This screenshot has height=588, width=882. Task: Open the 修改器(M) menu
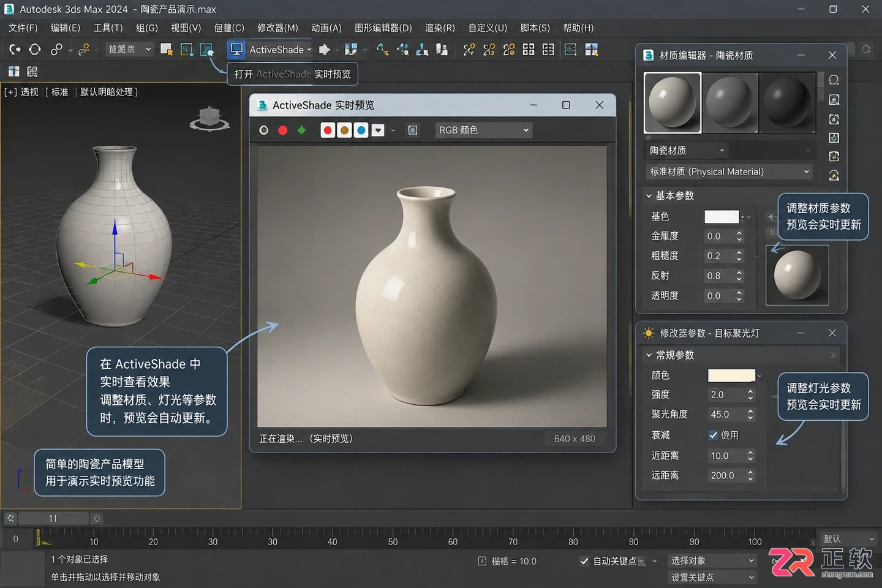click(277, 28)
